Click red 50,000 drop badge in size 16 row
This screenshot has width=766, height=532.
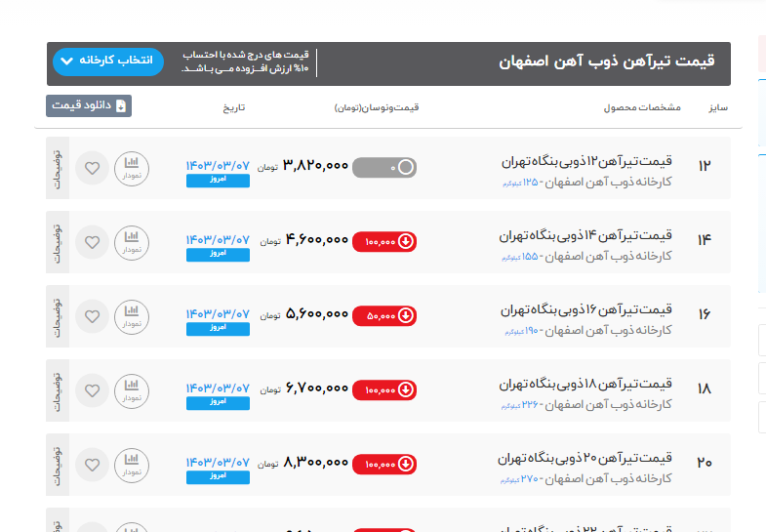[x=384, y=315]
